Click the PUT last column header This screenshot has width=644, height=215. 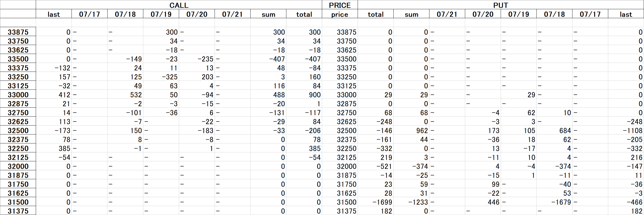click(x=626, y=14)
